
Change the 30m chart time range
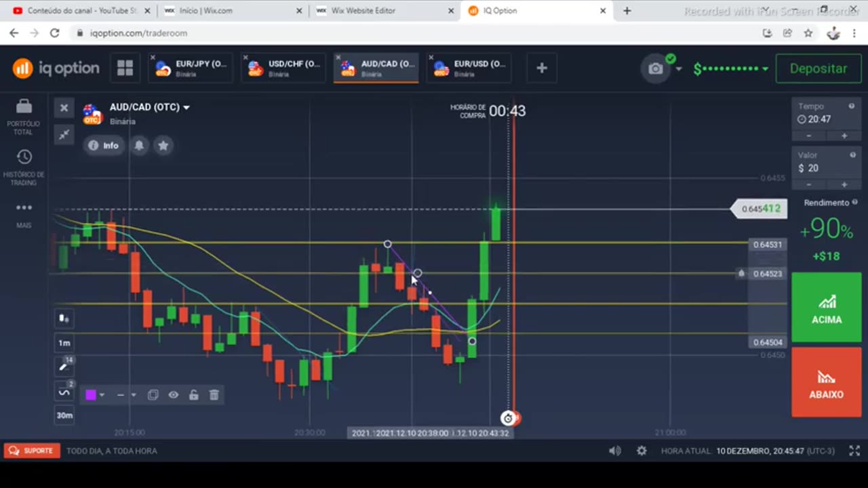(x=64, y=415)
